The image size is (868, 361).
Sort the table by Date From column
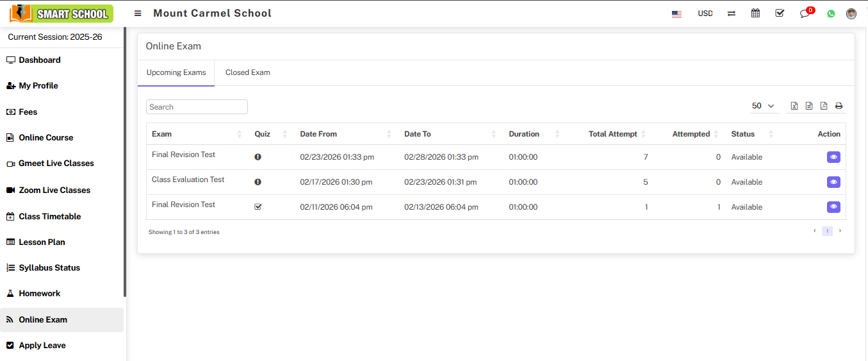coord(318,134)
